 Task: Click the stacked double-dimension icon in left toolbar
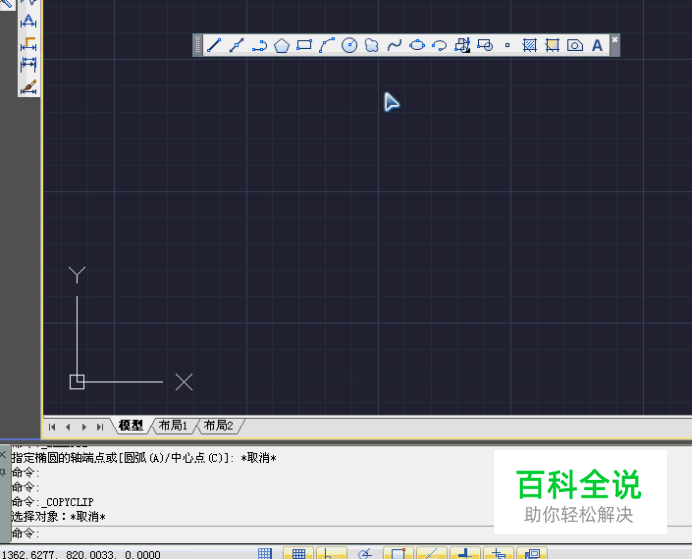tap(29, 64)
